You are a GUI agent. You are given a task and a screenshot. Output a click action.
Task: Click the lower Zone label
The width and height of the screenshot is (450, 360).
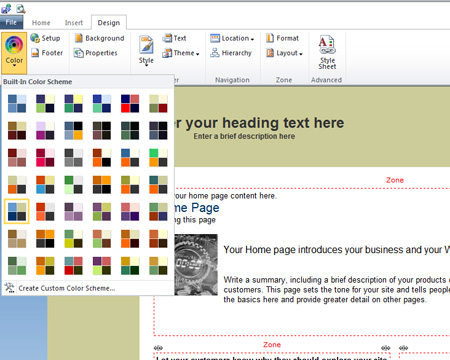(x=272, y=345)
